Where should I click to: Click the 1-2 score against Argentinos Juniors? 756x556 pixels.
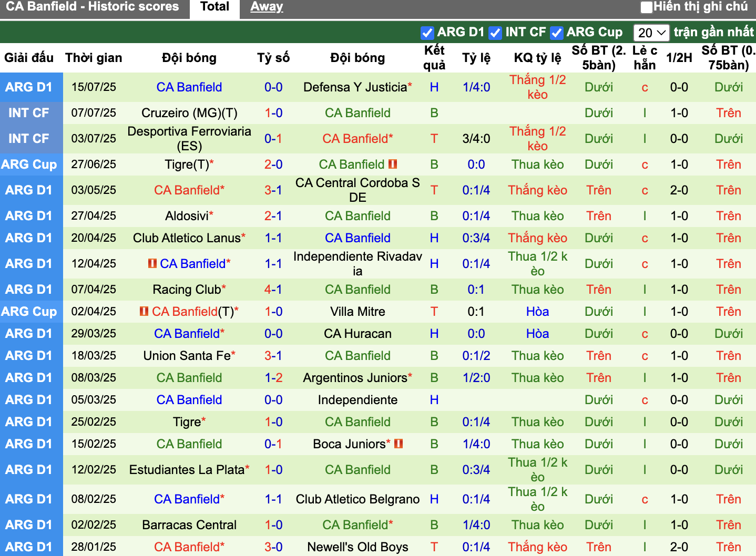click(x=273, y=378)
